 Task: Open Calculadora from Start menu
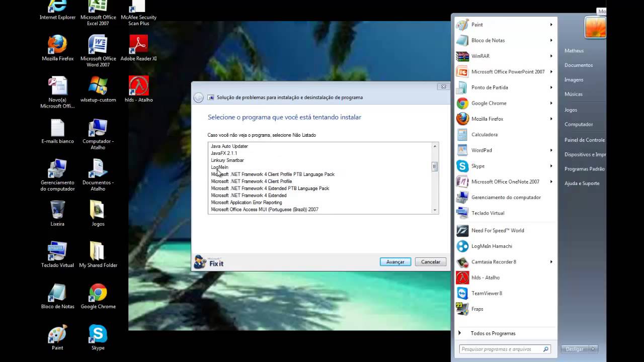click(505, 135)
